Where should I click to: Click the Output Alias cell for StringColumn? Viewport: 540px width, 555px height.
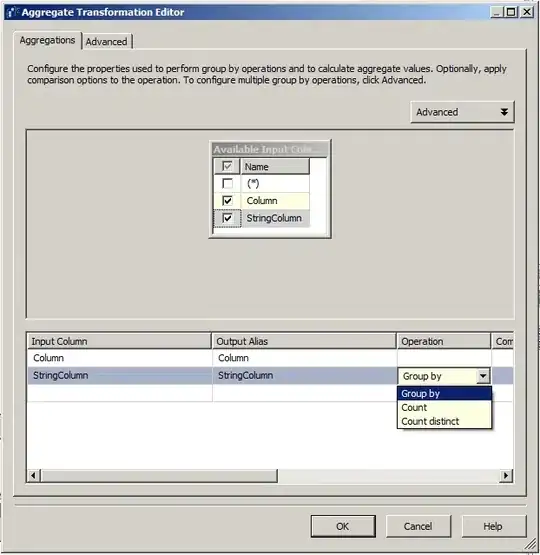point(304,376)
